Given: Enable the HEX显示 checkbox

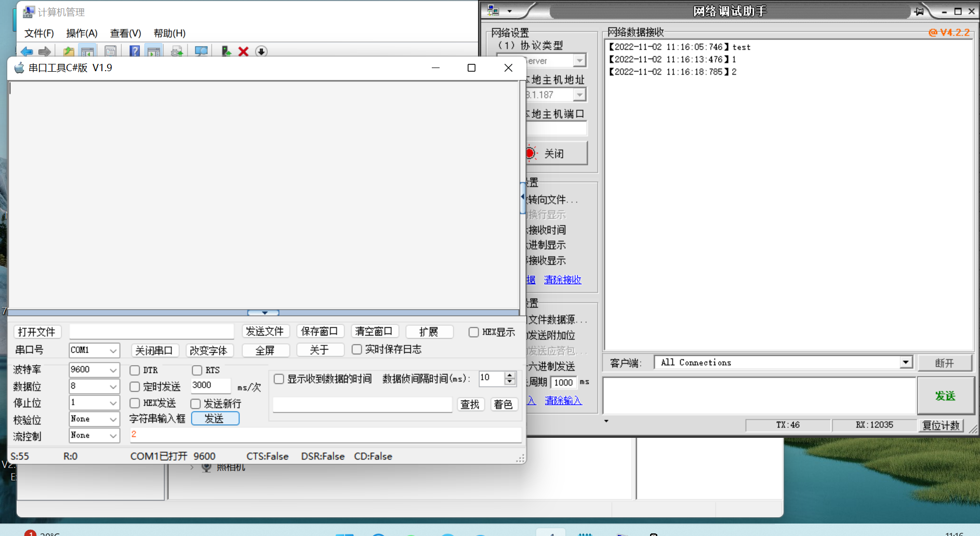Looking at the screenshot, I should 473,332.
